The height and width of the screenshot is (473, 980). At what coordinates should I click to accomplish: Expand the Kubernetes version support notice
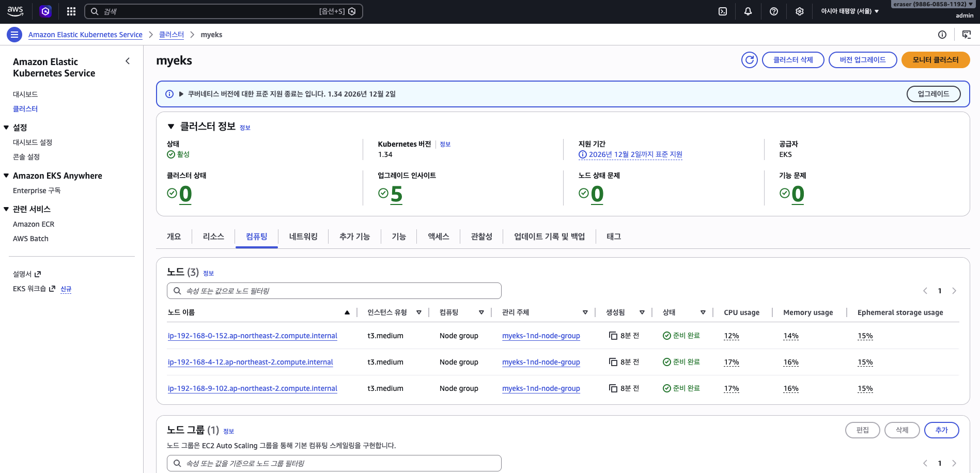tap(181, 94)
